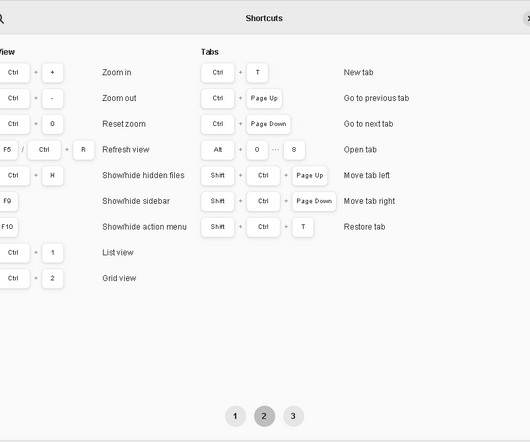The image size is (530, 442).
Task: Click the Tabs section heading
Action: click(x=210, y=52)
